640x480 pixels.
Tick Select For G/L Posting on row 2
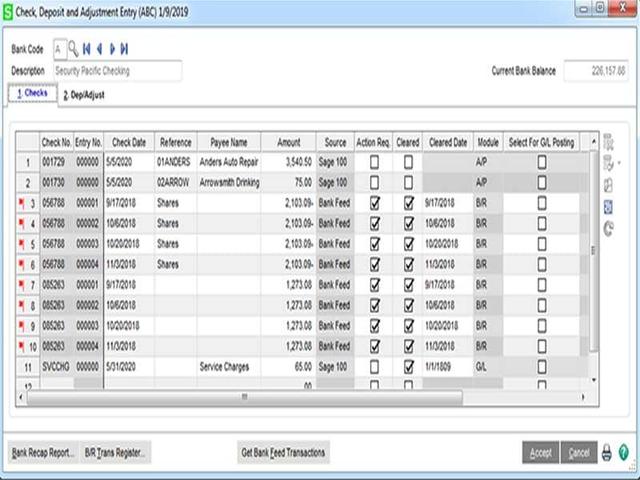541,182
